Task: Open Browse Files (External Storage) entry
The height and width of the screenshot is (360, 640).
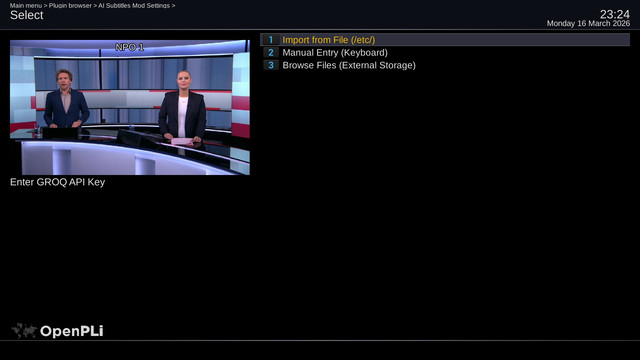Action: point(445,65)
